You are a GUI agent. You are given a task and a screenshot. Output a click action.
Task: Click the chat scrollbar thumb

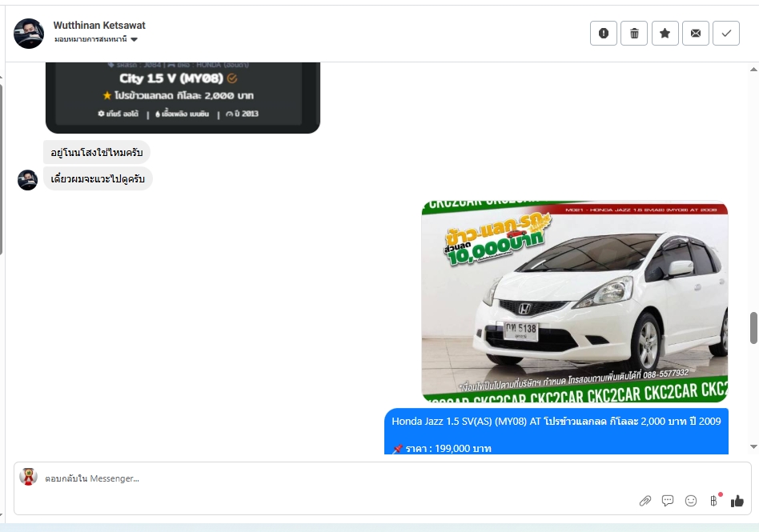pos(753,328)
